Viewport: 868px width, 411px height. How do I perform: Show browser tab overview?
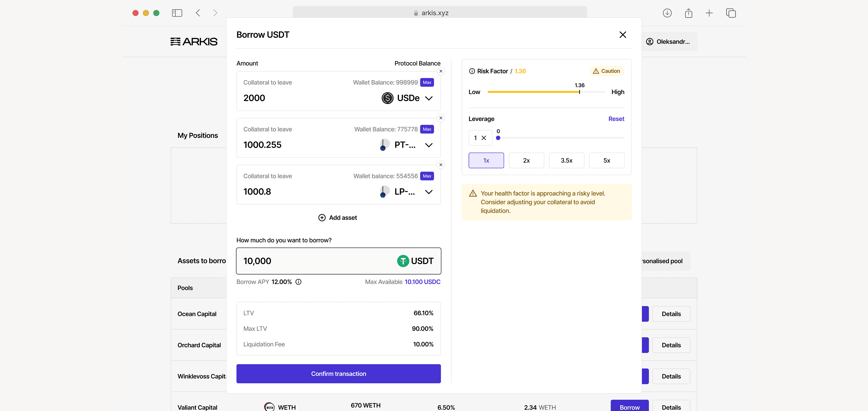coord(731,13)
